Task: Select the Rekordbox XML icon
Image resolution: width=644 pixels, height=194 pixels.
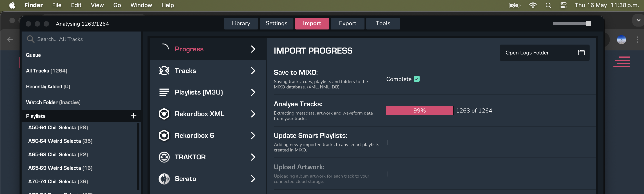Action: pos(164,114)
